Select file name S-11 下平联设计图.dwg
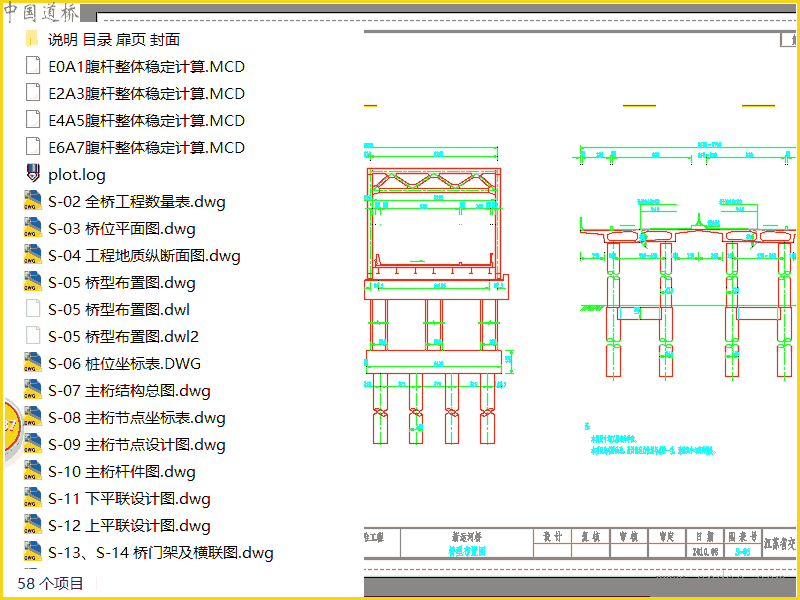 pyautogui.click(x=129, y=499)
